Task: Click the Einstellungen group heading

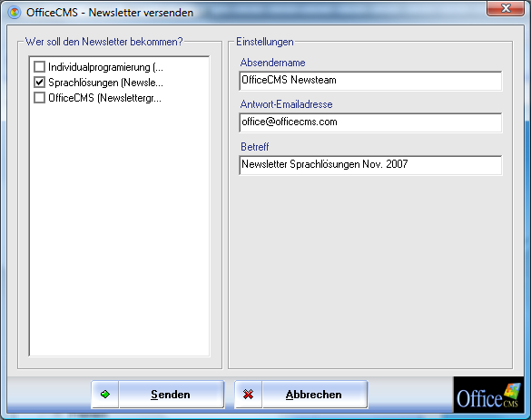Action: coord(265,42)
